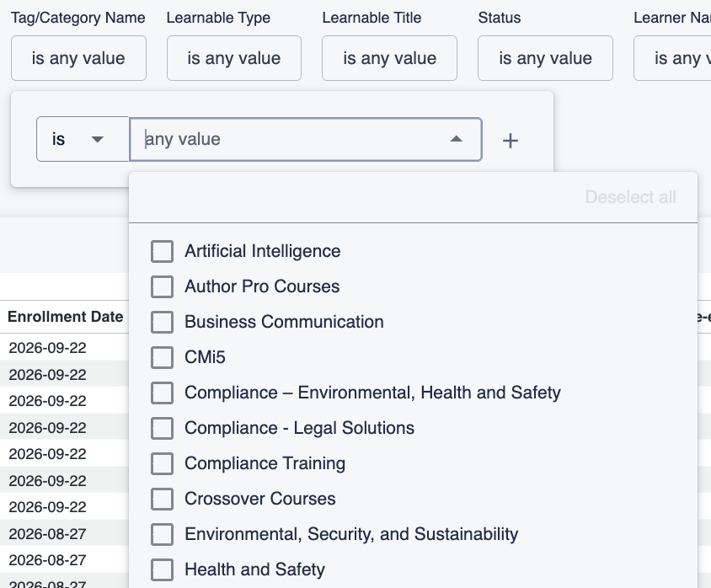Collapse the any value dropdown arrow
Viewport: 711px width, 588px height.
456,139
